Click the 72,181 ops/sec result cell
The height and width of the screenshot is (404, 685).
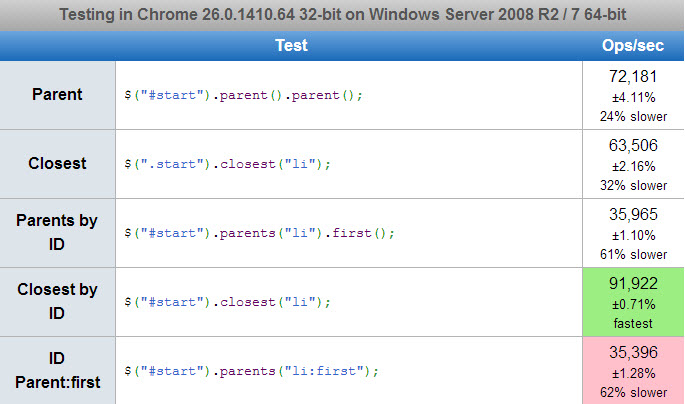point(633,95)
